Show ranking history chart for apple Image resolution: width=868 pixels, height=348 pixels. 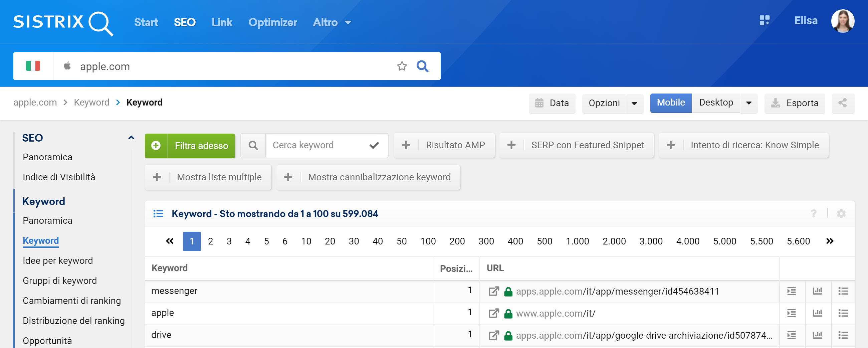pos(817,313)
